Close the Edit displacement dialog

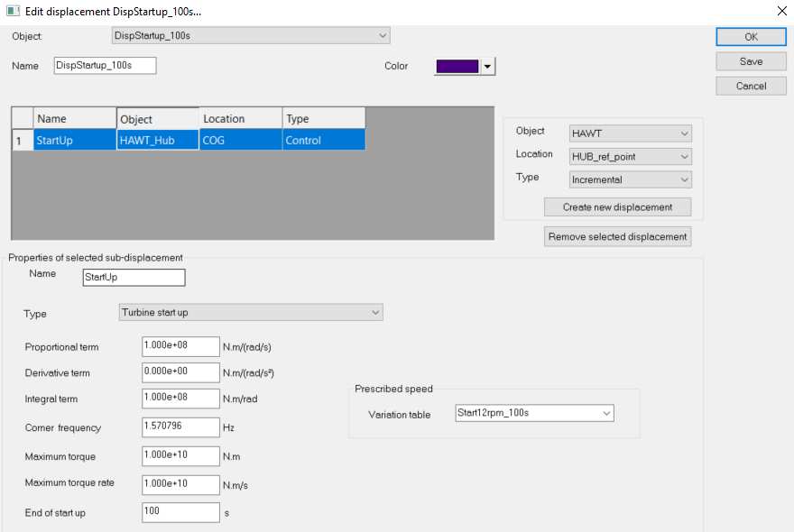tap(780, 11)
